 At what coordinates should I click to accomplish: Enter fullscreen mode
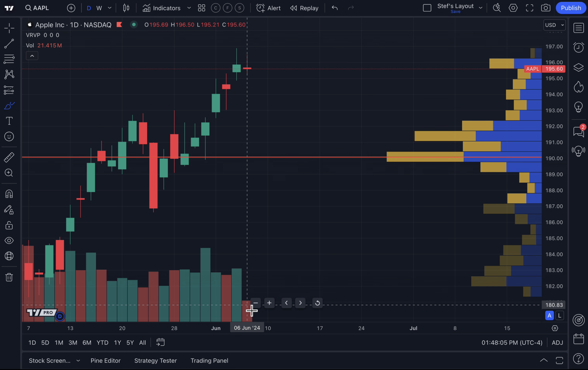[529, 8]
